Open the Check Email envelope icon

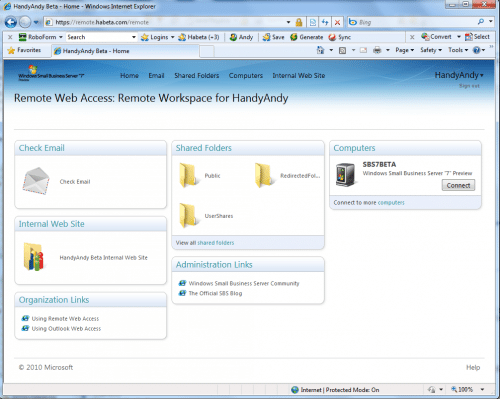click(36, 181)
